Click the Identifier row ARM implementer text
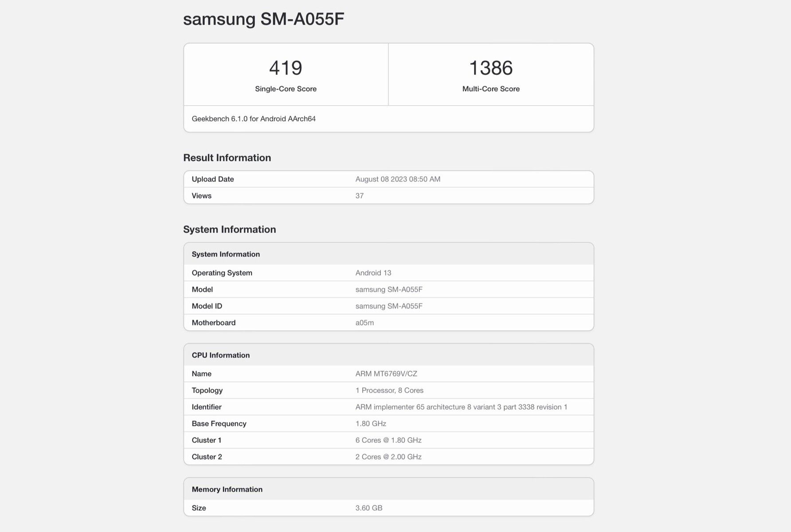Screen dimensions: 791x532 (461, 407)
